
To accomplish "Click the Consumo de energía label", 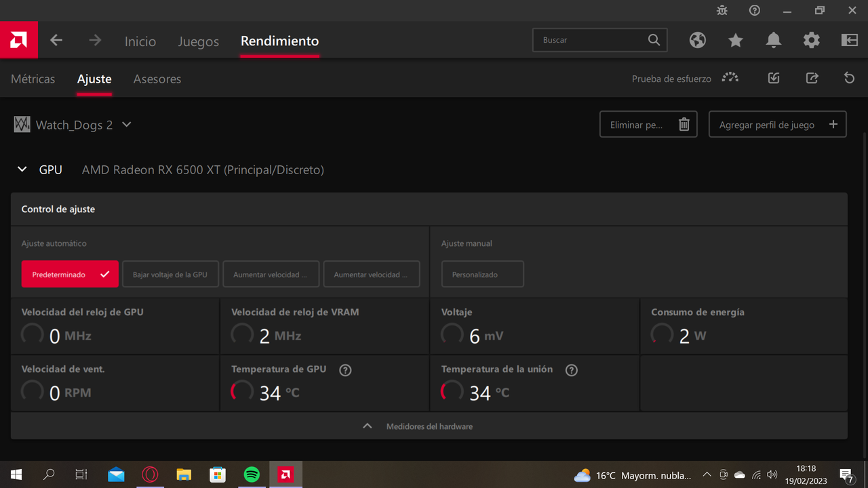I will coord(698,312).
